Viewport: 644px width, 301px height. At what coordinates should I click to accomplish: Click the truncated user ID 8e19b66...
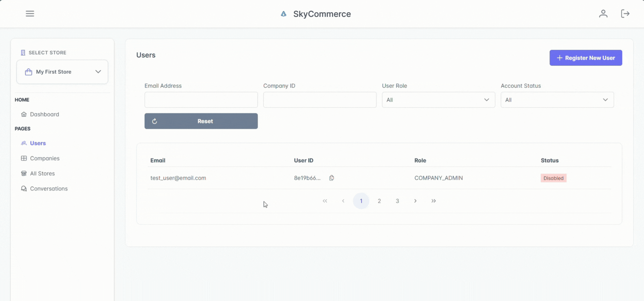tap(307, 178)
